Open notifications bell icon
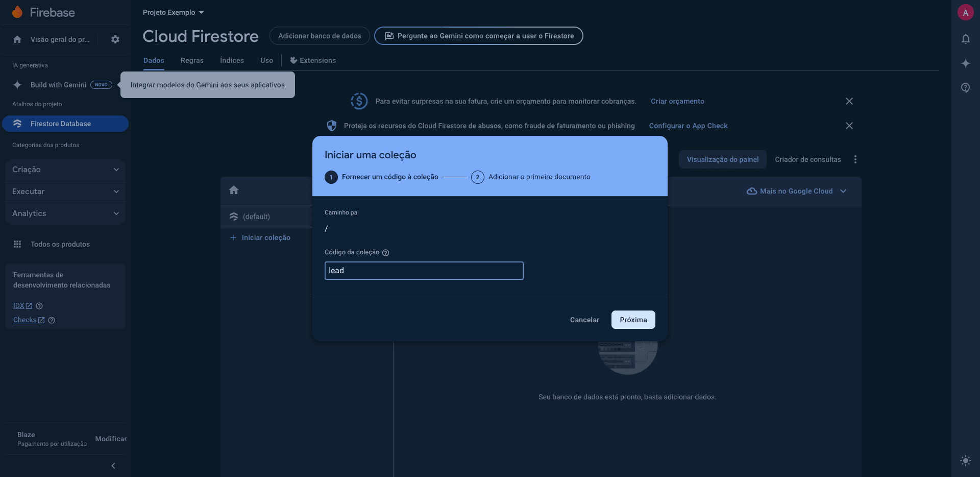Image resolution: width=980 pixels, height=477 pixels. click(966, 39)
